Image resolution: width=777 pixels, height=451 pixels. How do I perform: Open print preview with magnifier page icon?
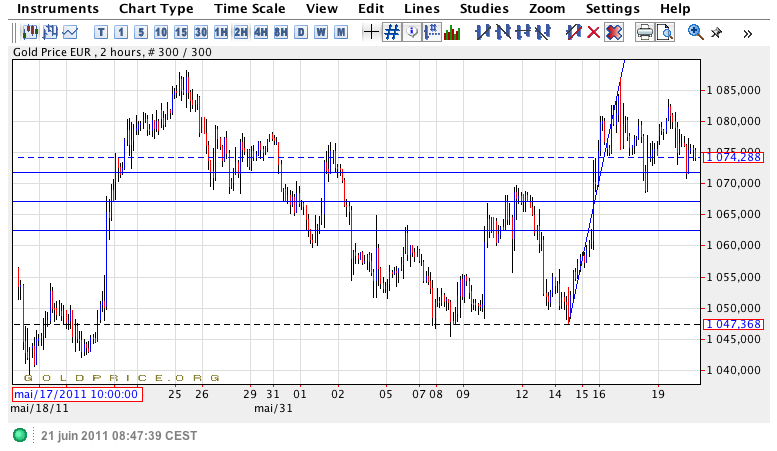pos(665,32)
